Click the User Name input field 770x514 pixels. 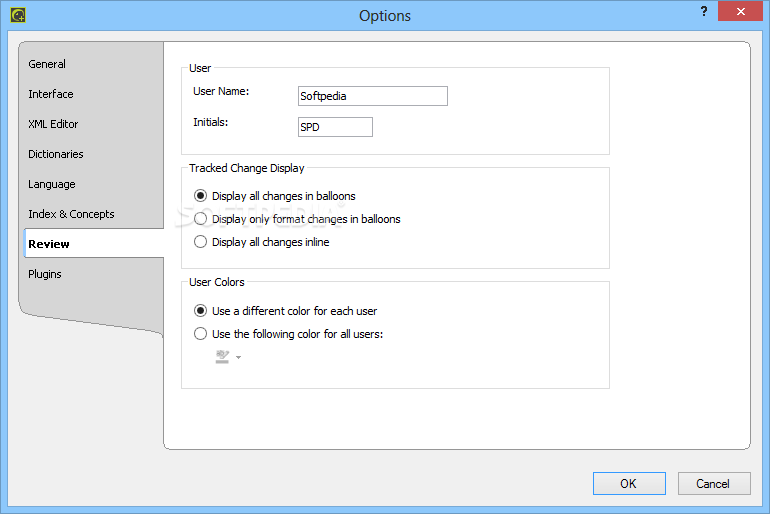373,96
